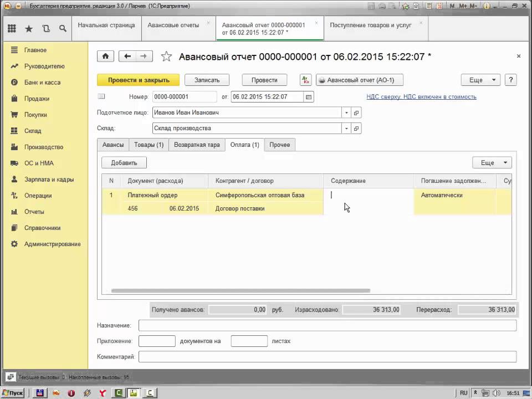Open Склад section in sidebar
Viewport: 532px width, 399px height.
pos(33,131)
